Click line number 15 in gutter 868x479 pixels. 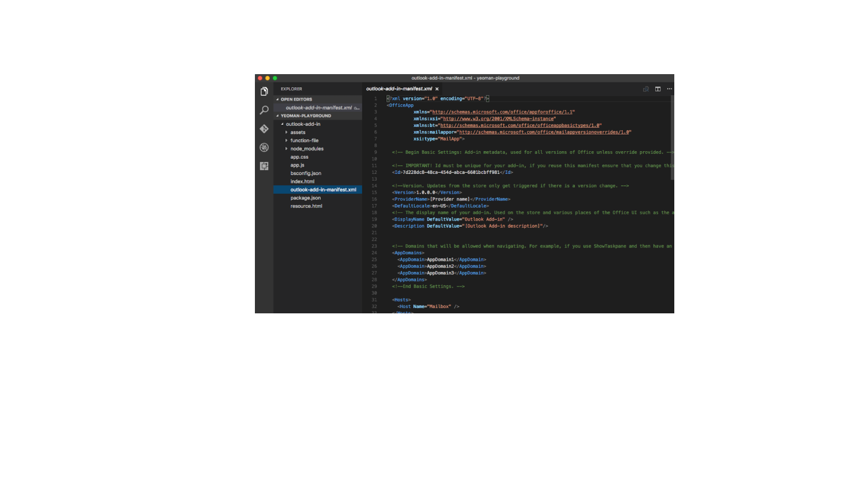374,193
